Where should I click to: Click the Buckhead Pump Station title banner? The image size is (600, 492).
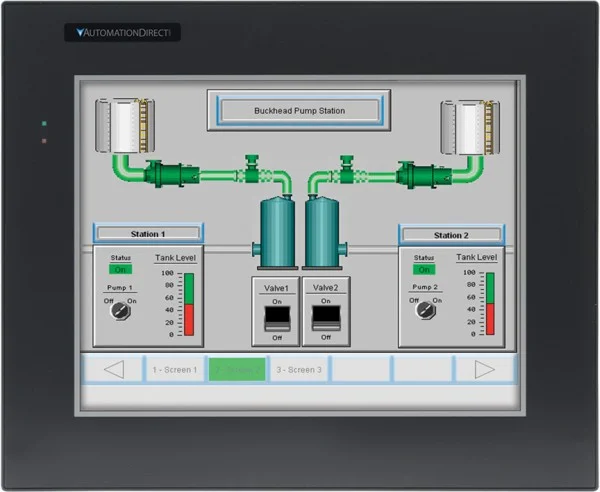[299, 111]
